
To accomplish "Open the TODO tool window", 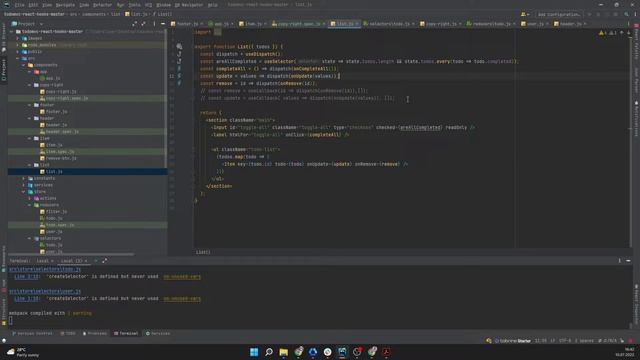I will click(x=68, y=333).
